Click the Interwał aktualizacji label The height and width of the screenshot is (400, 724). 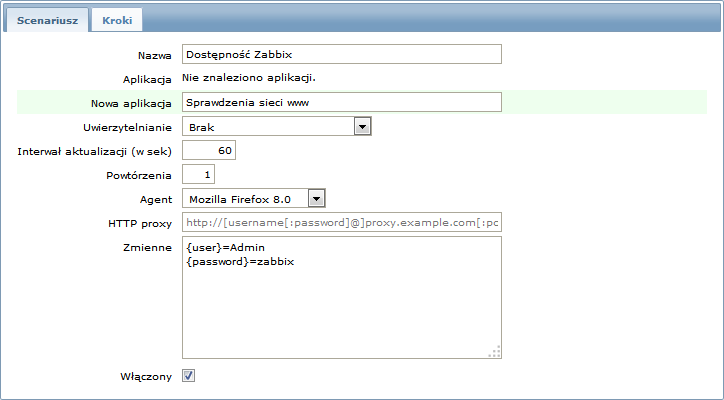point(94,152)
